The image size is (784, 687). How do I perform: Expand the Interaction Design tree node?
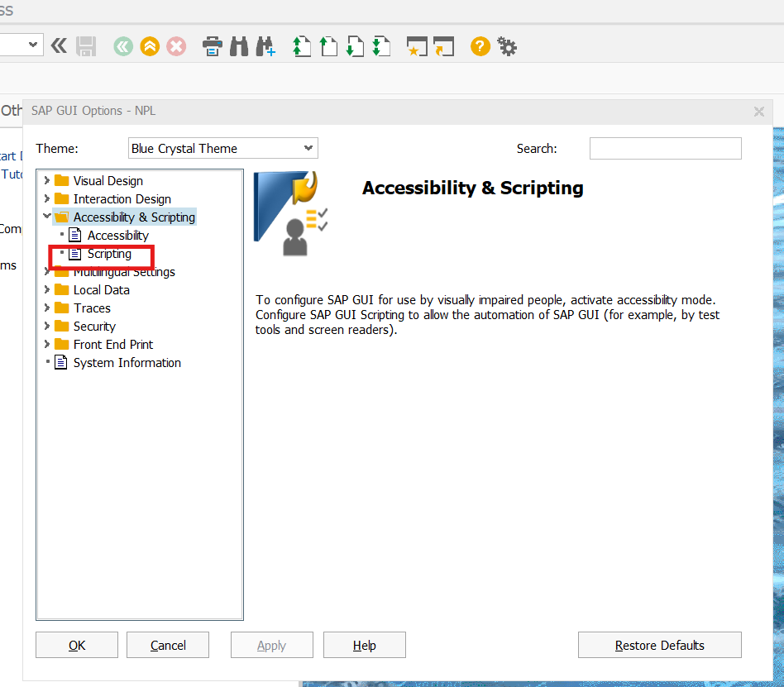click(47, 198)
